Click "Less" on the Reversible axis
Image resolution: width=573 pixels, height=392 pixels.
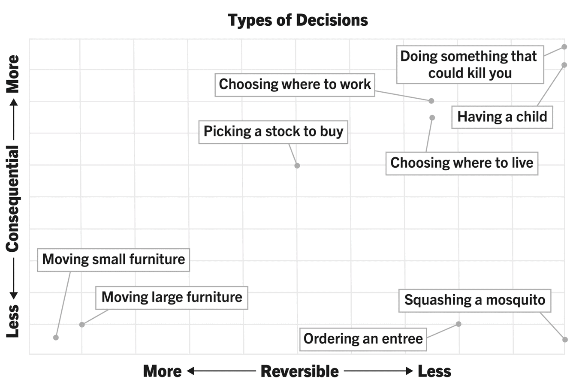434,371
